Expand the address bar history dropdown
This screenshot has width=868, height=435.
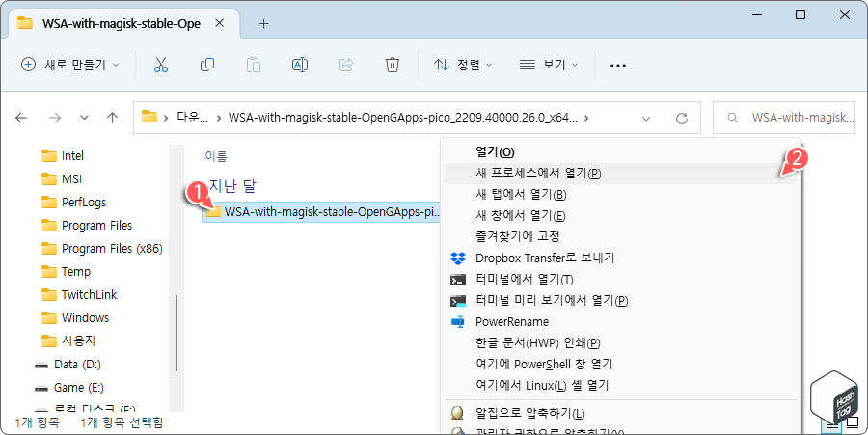(x=646, y=118)
